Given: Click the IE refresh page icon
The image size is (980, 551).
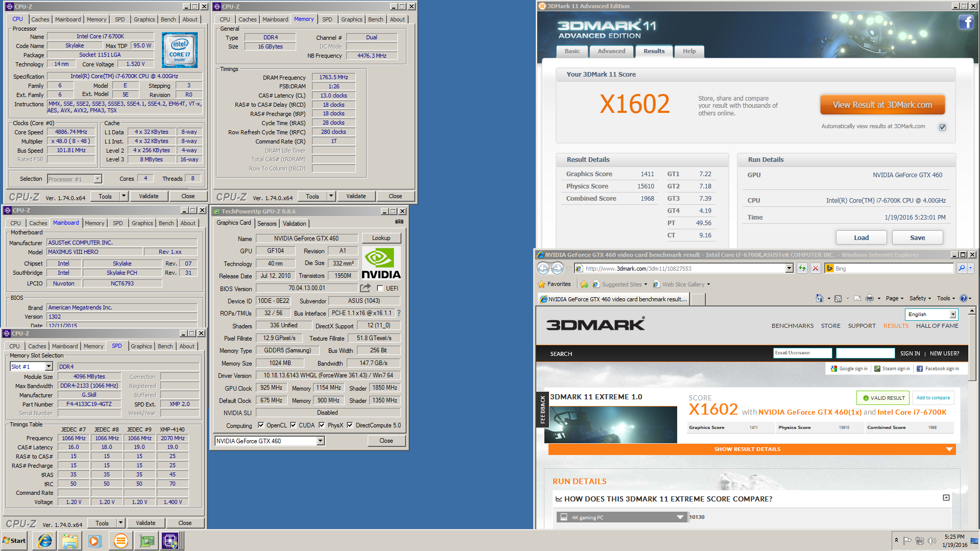Looking at the screenshot, I should click(802, 268).
